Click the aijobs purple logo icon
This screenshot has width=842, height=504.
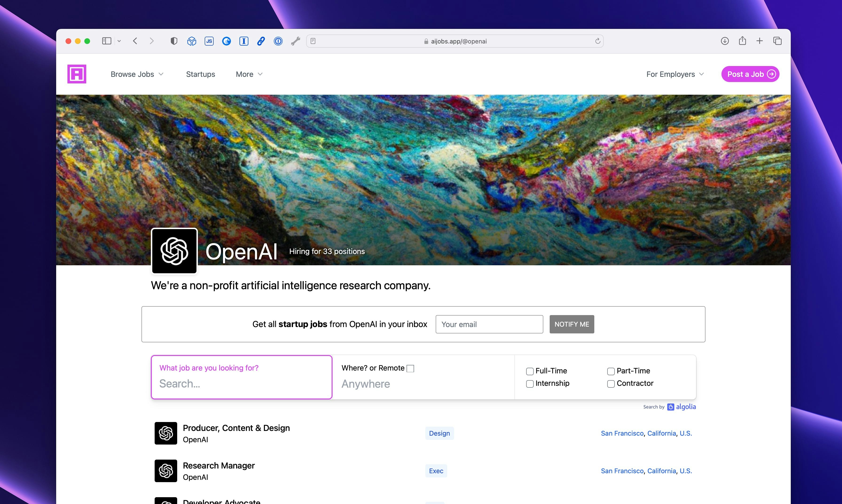[77, 74]
